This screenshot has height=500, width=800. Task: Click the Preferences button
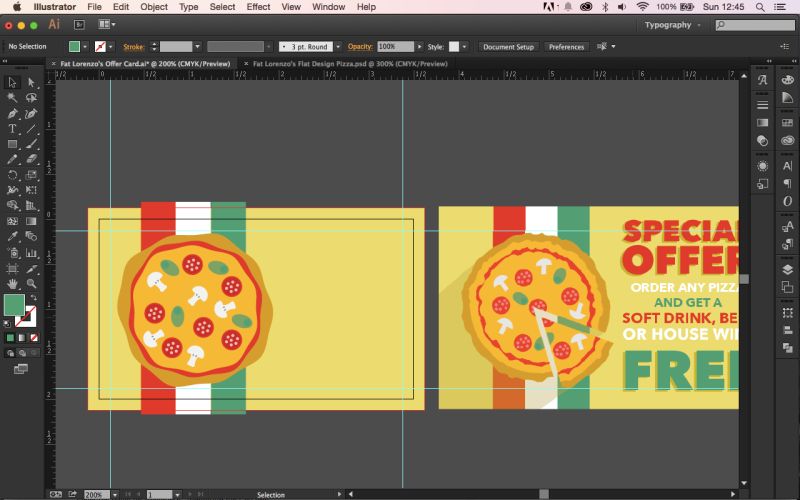point(566,46)
